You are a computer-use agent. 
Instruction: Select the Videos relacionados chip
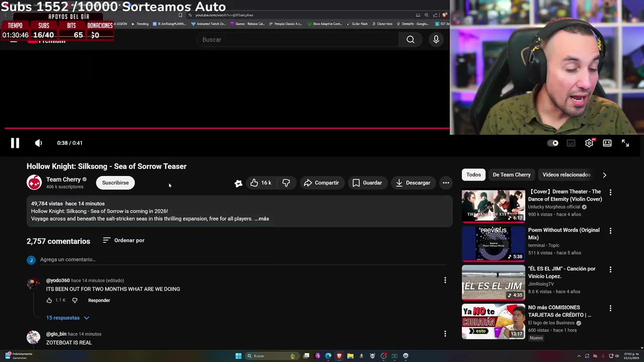tap(566, 174)
